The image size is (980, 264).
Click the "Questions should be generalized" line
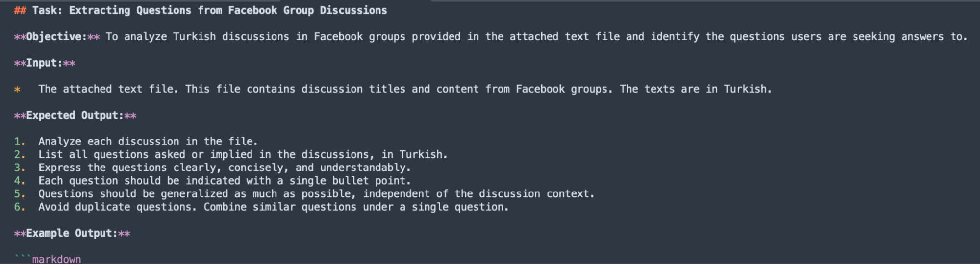[x=316, y=194]
